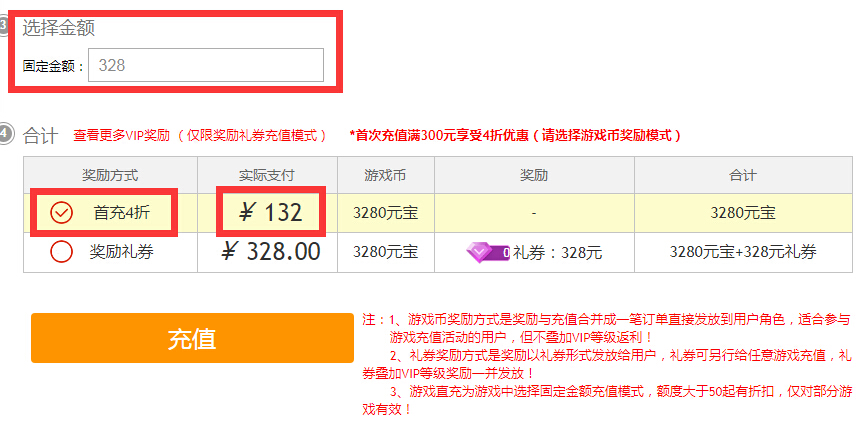Open the 查看更多VIP奖励 link
The width and height of the screenshot is (867, 427).
[122, 136]
